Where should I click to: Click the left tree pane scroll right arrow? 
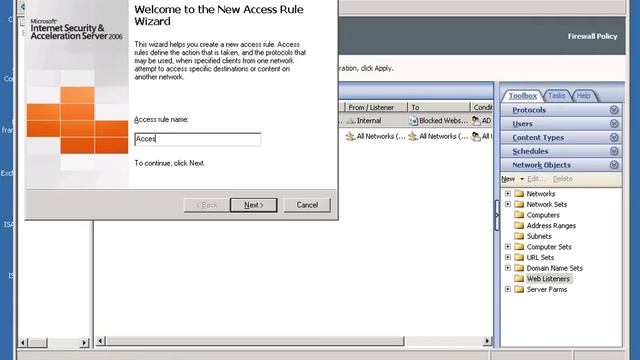point(84,342)
